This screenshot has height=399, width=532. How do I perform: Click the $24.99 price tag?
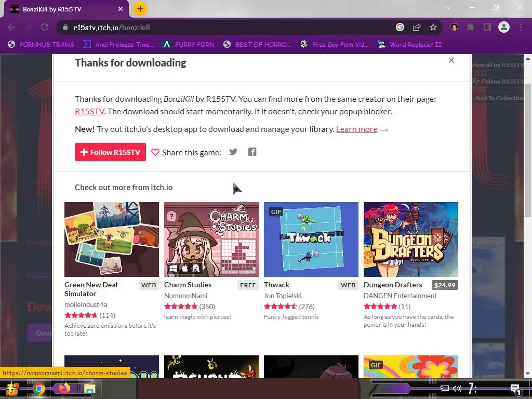tap(445, 285)
